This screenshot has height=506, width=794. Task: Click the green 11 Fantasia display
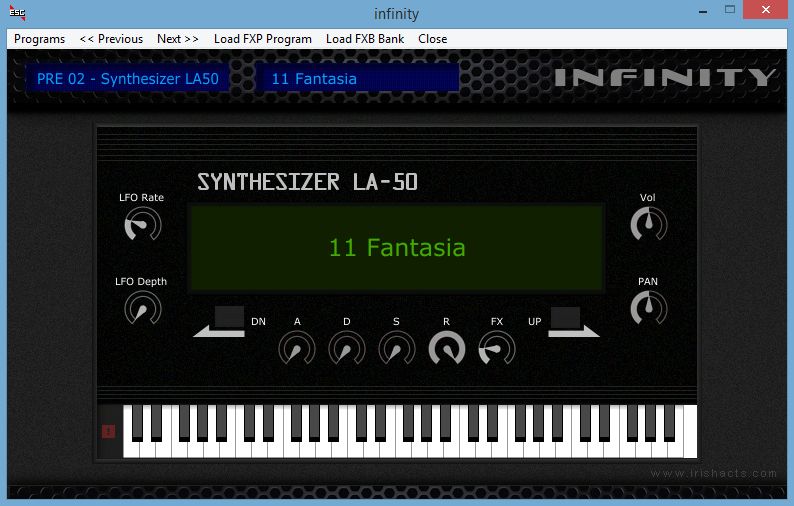pos(397,248)
